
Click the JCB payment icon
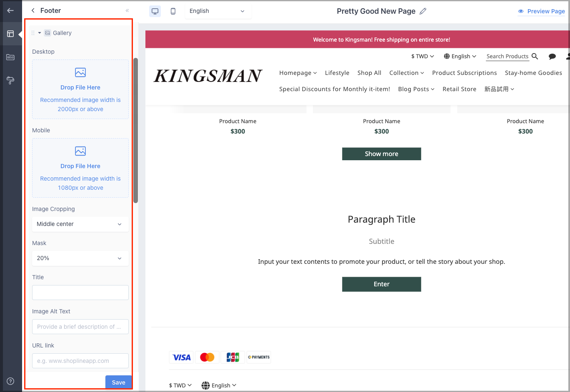click(x=233, y=357)
